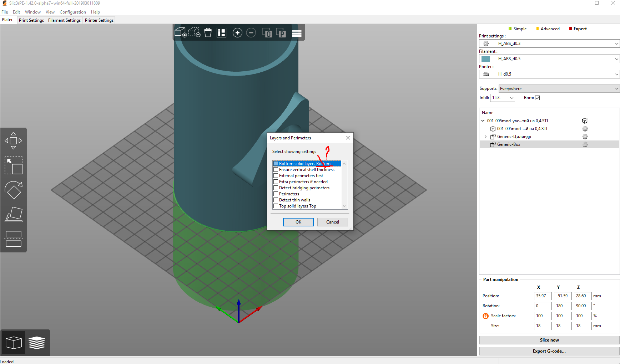Check External perimeters first

pyautogui.click(x=276, y=176)
